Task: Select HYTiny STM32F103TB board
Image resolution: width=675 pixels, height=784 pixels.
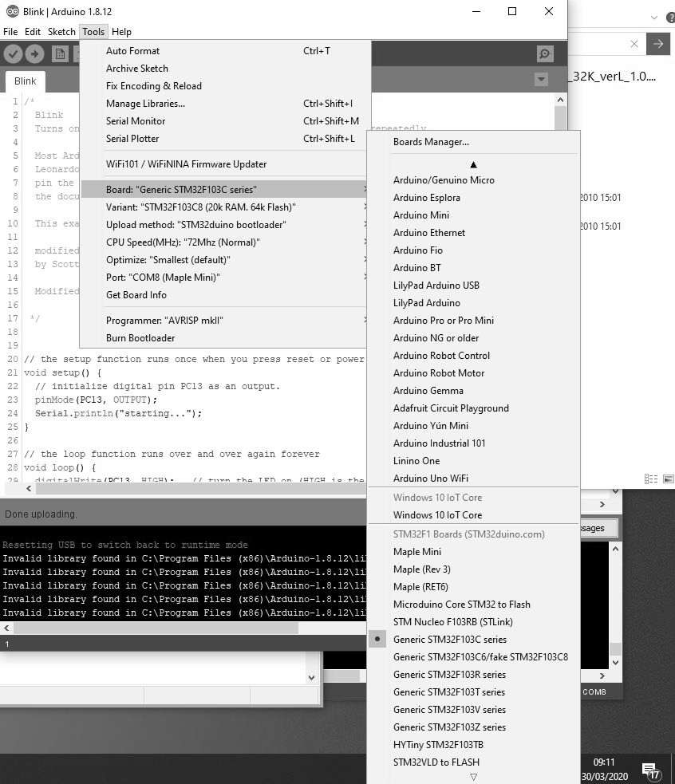Action: tap(473, 744)
